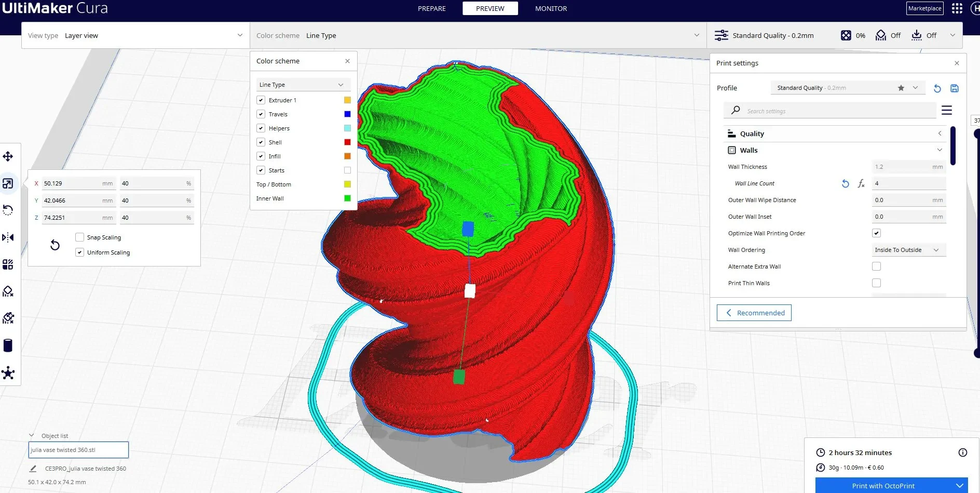This screenshot has height=493, width=980.
Task: Click the Shell red color swatch
Action: (347, 142)
